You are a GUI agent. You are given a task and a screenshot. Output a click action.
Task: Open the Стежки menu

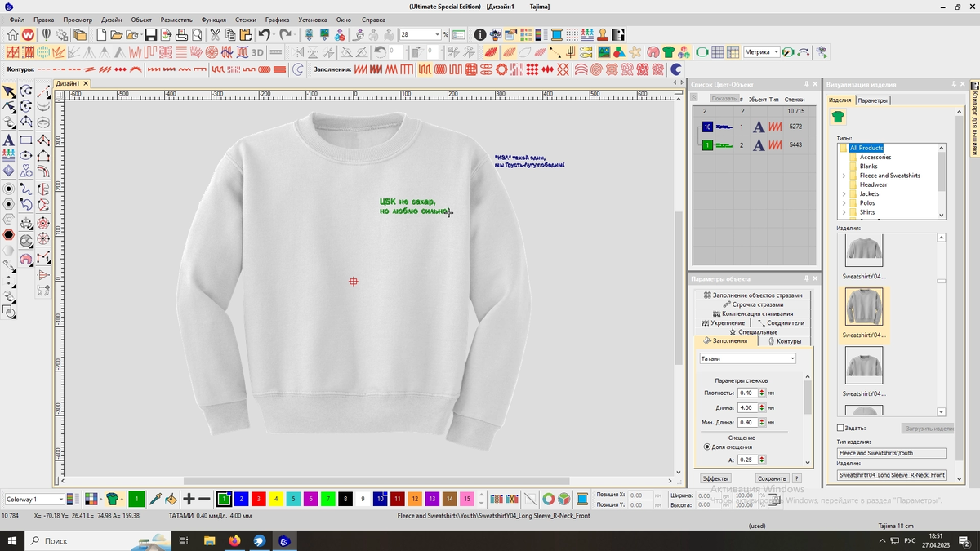245,20
